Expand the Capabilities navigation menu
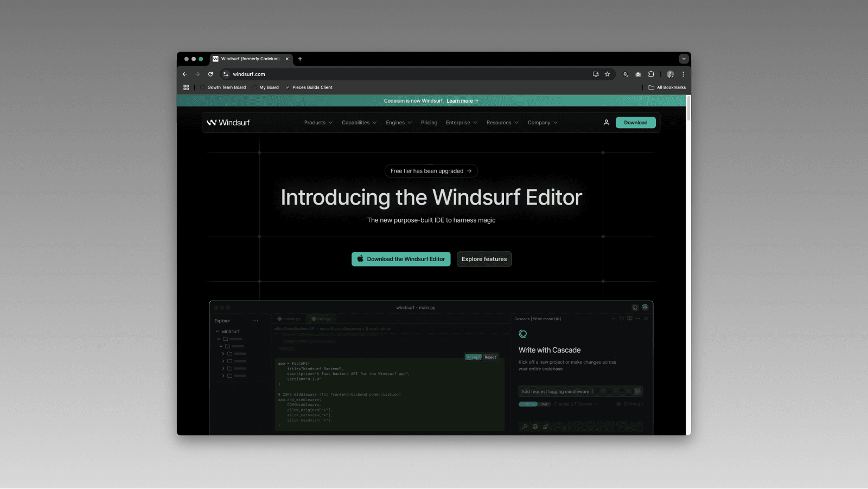 [x=359, y=123]
